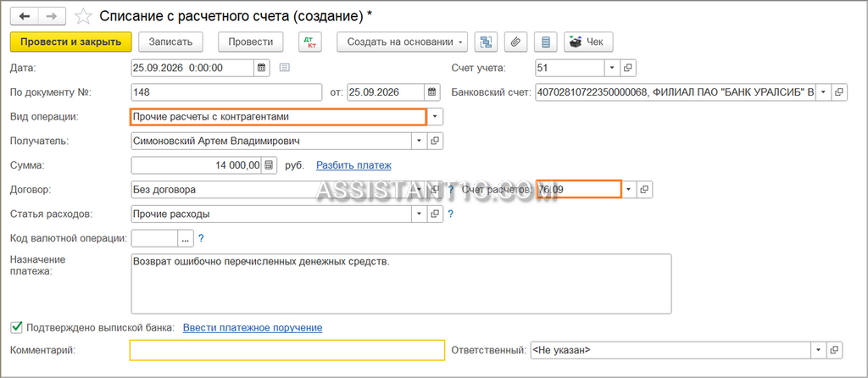The height and width of the screenshot is (378, 868).
Task: Open calendar for document 'от' date
Action: point(433,92)
